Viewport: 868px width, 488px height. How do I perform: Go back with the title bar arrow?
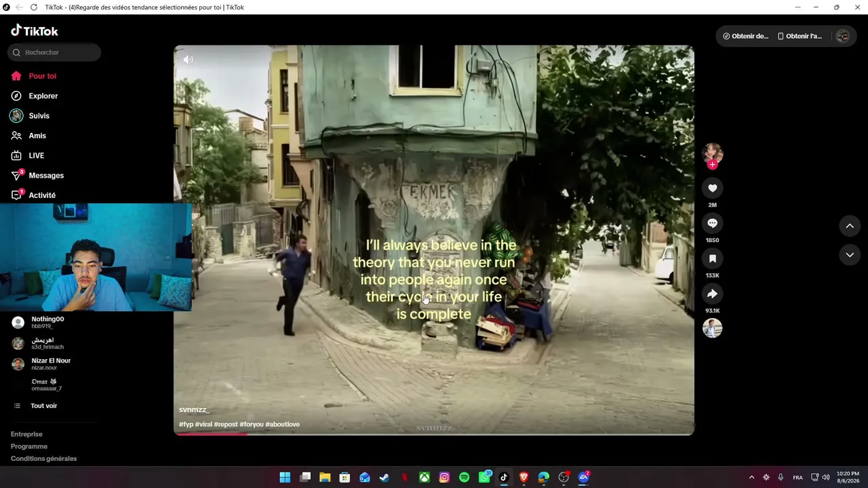(19, 7)
